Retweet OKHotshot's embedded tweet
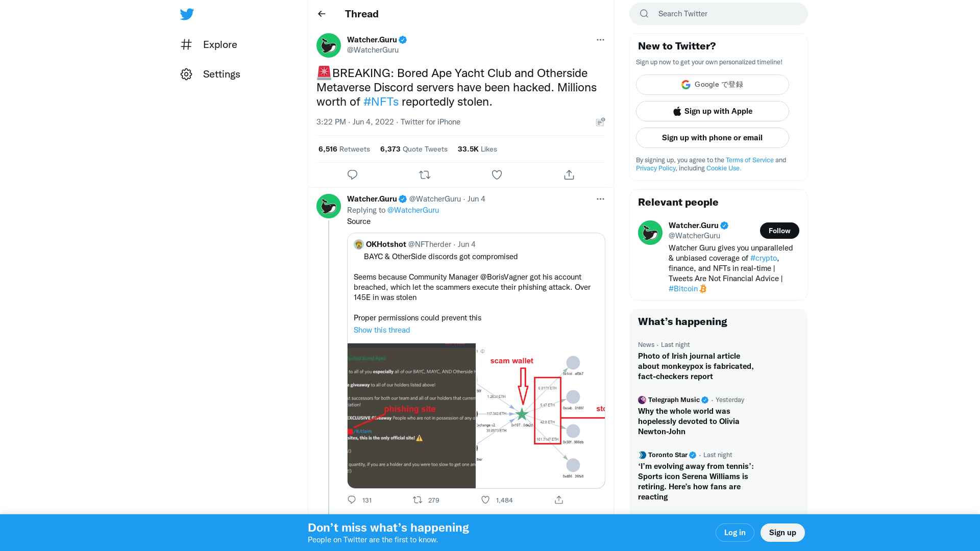 coord(417,500)
